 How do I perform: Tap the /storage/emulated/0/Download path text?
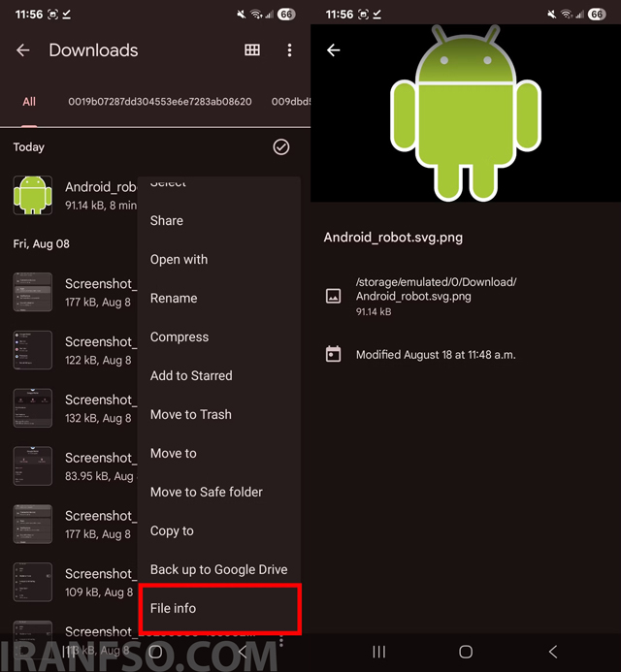[x=437, y=289]
